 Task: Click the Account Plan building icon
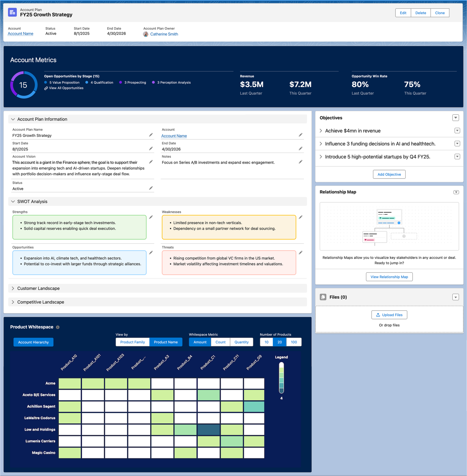pyautogui.click(x=12, y=12)
